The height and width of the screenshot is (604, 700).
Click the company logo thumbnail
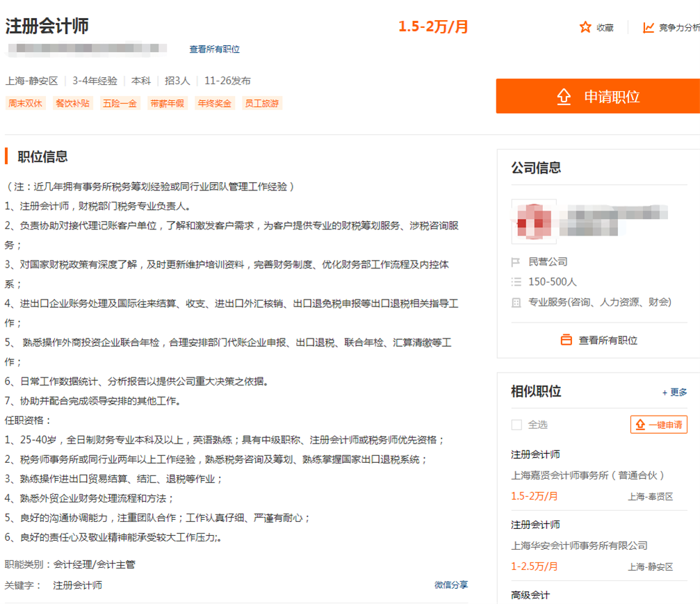534,222
